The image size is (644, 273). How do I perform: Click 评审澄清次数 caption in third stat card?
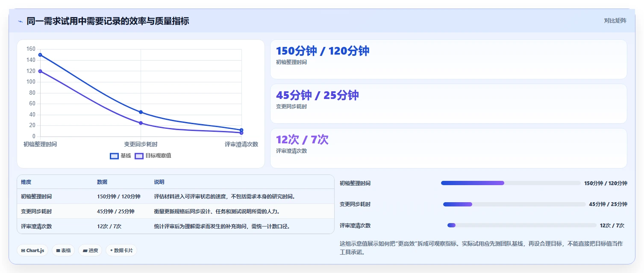291,151
